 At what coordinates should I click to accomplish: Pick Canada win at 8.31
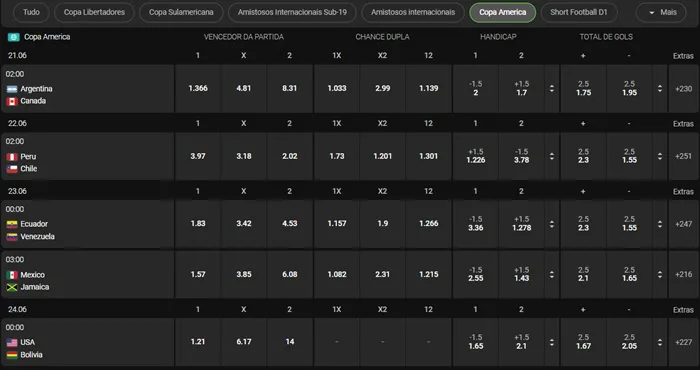coord(290,88)
